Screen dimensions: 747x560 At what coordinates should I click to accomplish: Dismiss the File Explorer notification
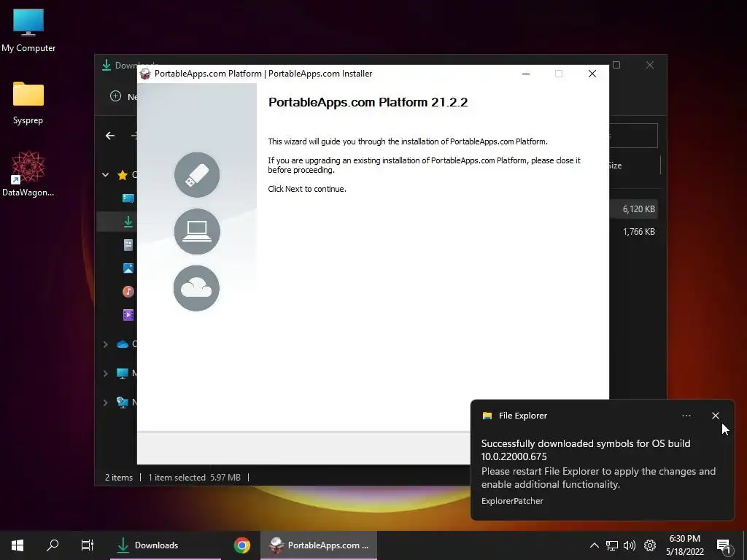[716, 416]
